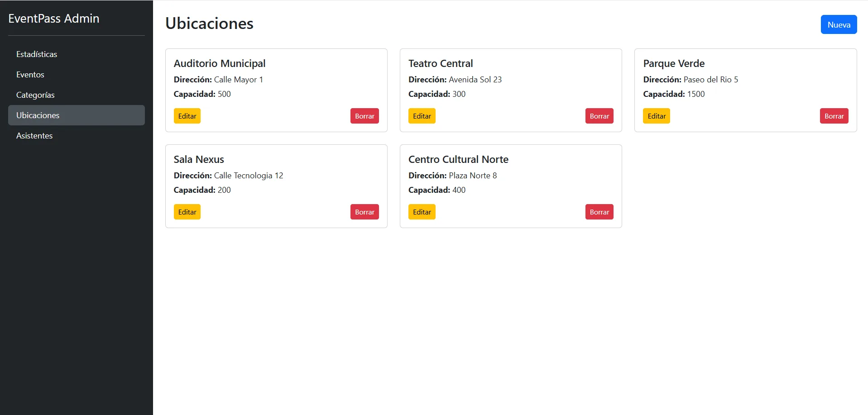Click the blue Nueva button
The width and height of the screenshot is (868, 415).
point(839,24)
